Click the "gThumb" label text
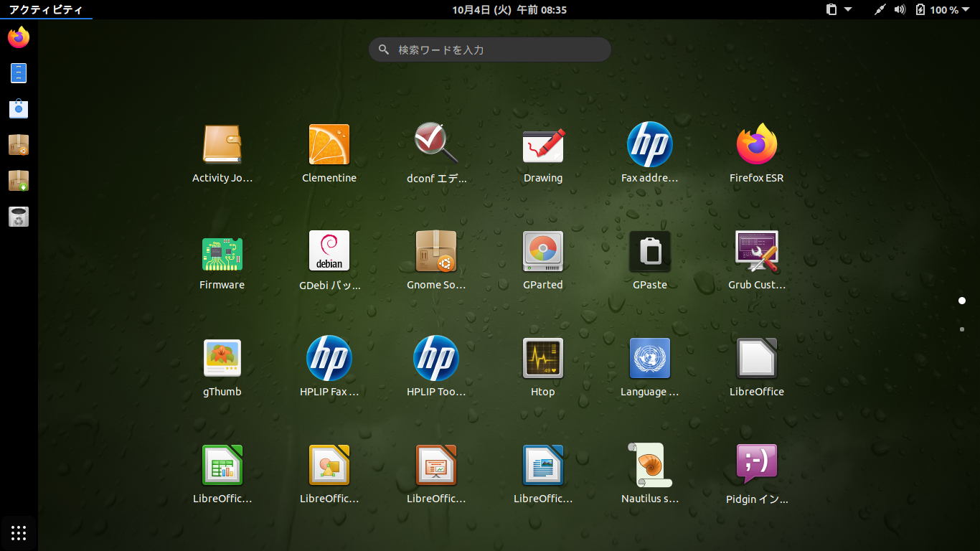This screenshot has height=551, width=980. coord(222,392)
